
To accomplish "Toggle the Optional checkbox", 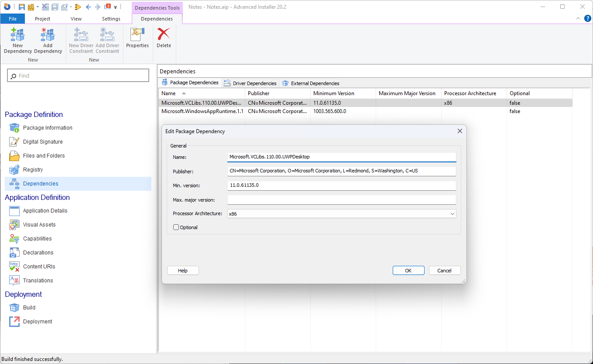I will 176,227.
